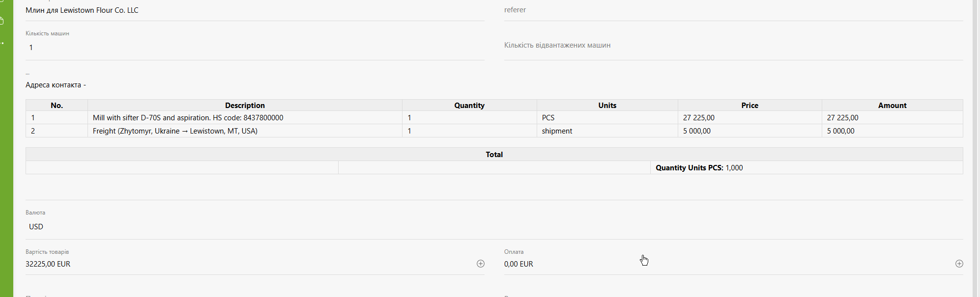Open the document icon in the green sidebar
This screenshot has height=297, width=980.
(2, 21)
